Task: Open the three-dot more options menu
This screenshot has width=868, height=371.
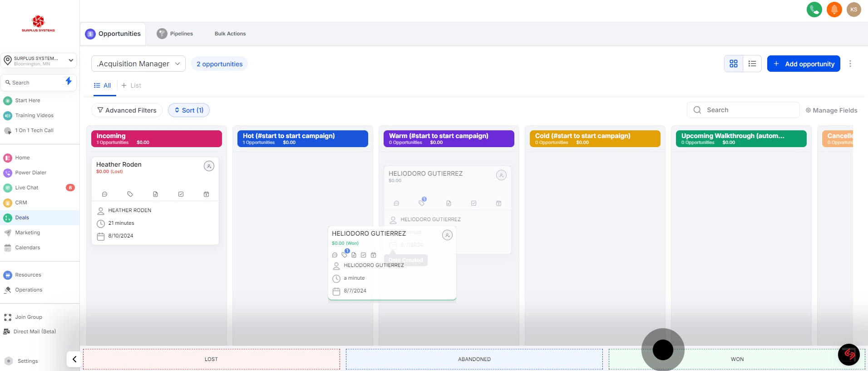Action: pyautogui.click(x=850, y=64)
